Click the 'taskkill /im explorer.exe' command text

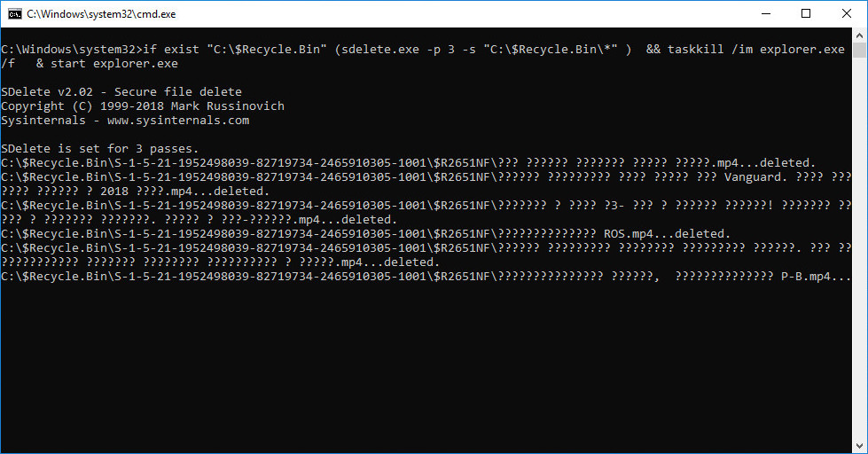(x=755, y=50)
